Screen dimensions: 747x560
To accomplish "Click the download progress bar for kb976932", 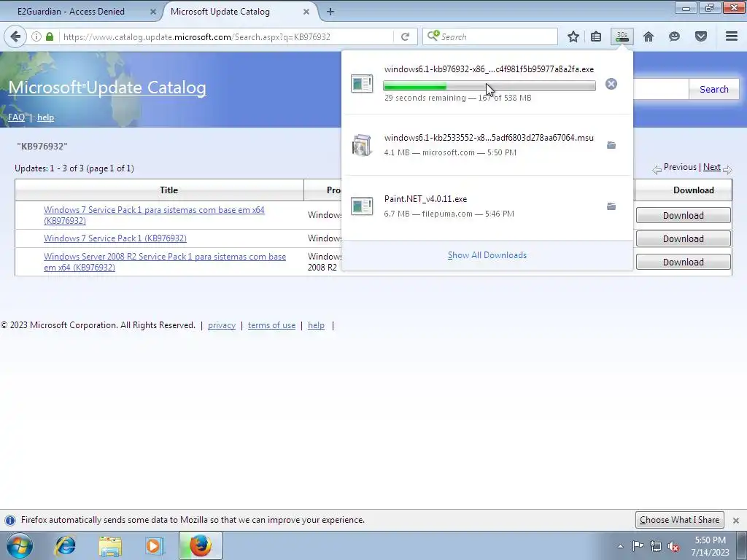I will click(x=489, y=86).
